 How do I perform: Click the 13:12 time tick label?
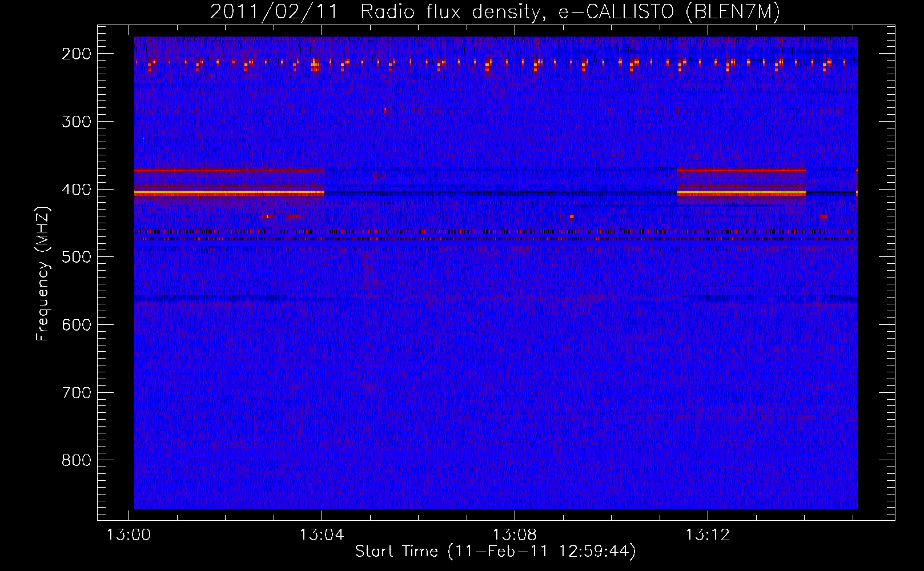point(708,535)
